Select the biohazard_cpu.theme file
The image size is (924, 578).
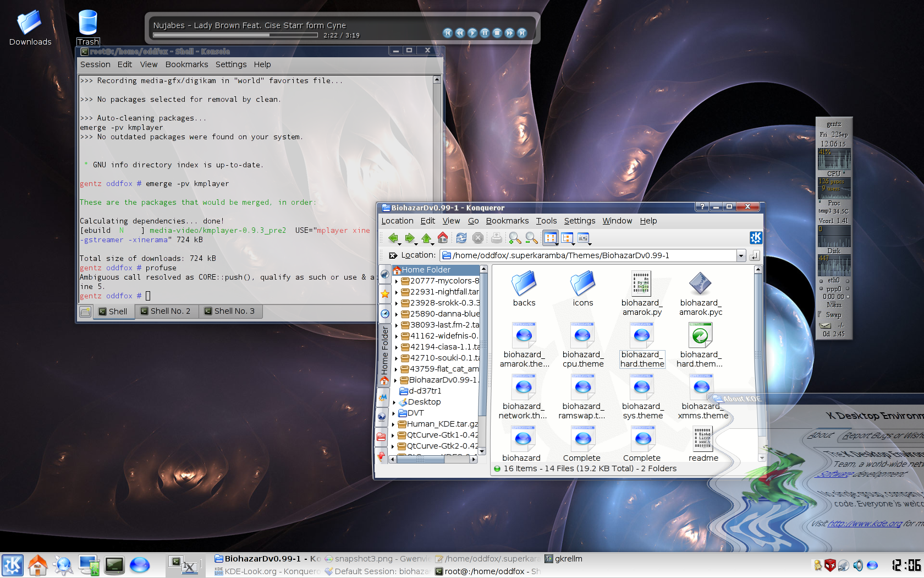(x=583, y=345)
